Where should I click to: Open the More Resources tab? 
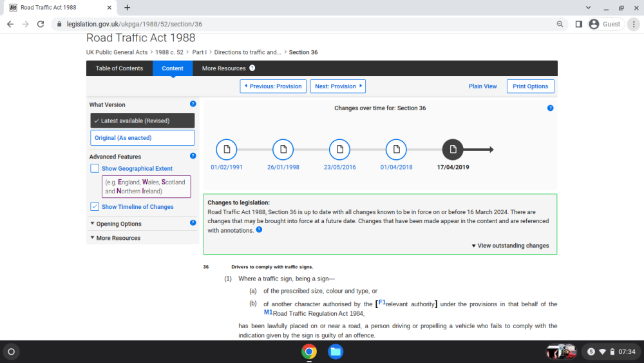click(224, 68)
